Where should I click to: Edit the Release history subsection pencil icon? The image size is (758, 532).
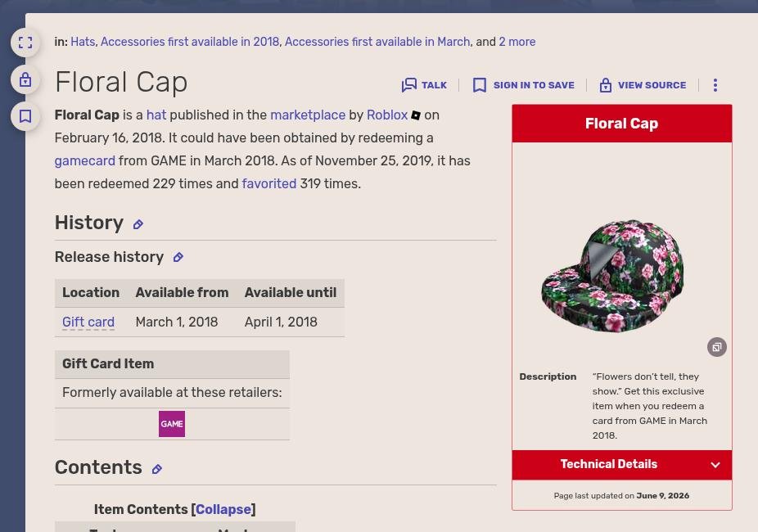click(x=178, y=257)
